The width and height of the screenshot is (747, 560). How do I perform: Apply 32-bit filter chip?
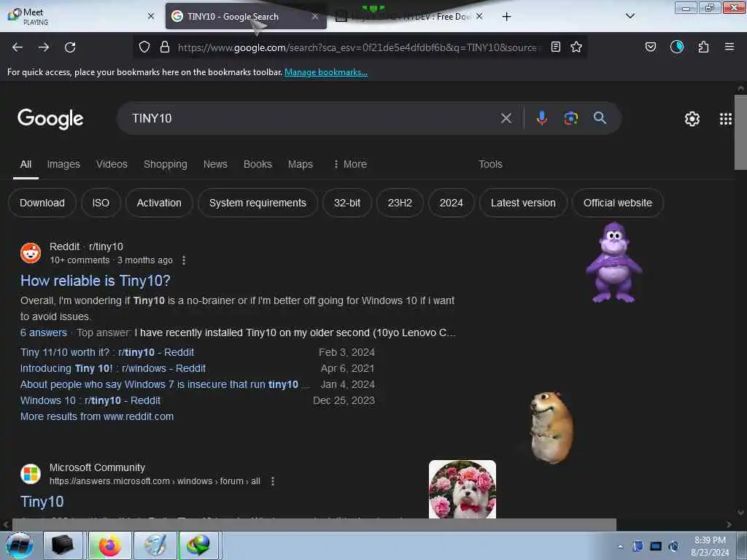click(347, 203)
